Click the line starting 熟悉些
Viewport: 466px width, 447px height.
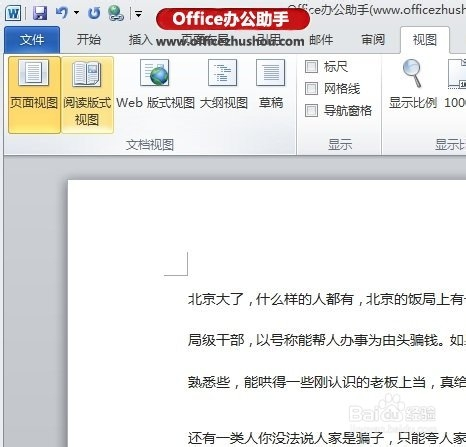click(327, 382)
